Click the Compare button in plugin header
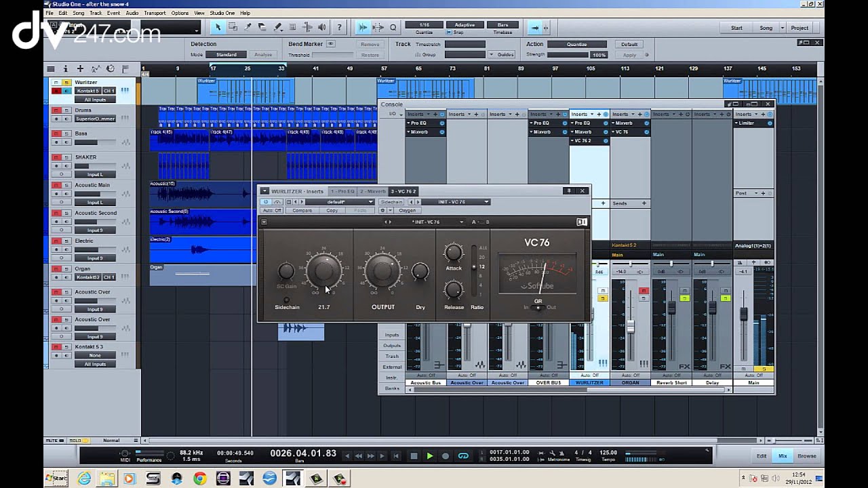The image size is (868, 488). pos(302,210)
